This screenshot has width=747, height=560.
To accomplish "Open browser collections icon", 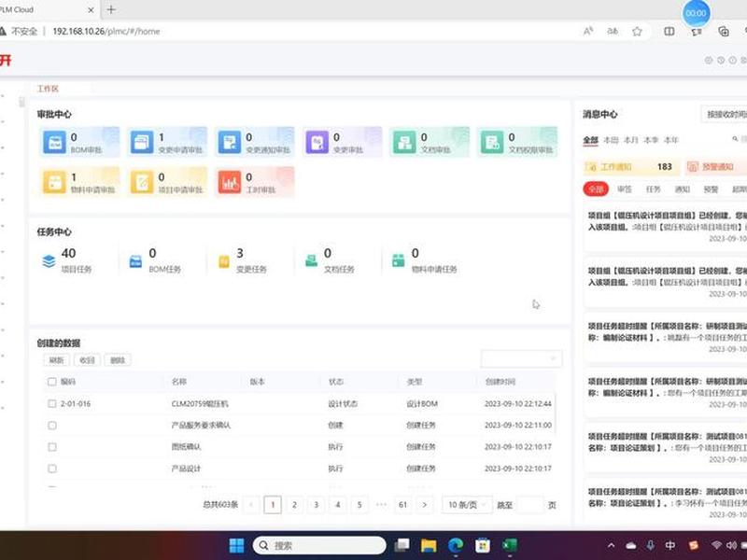I will pos(724,32).
